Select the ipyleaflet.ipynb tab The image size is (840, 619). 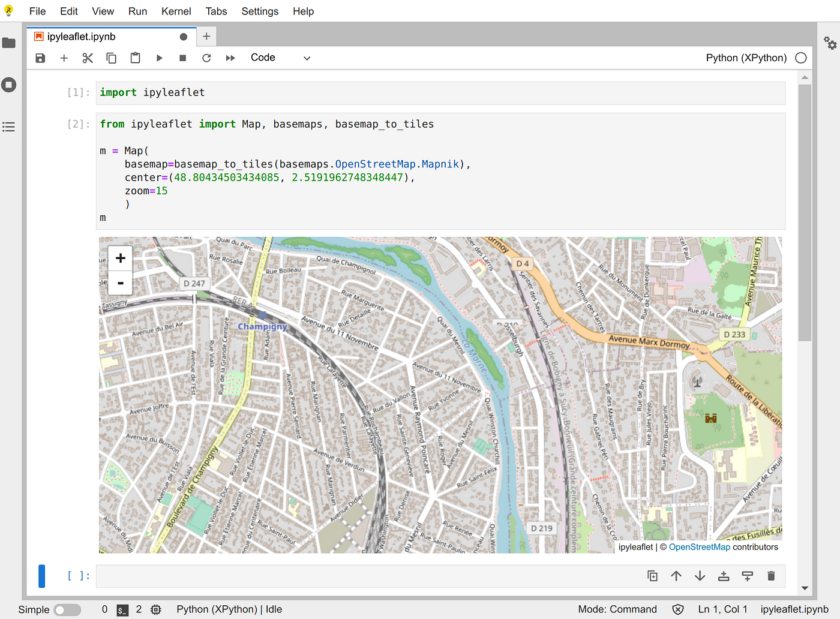[x=82, y=37]
